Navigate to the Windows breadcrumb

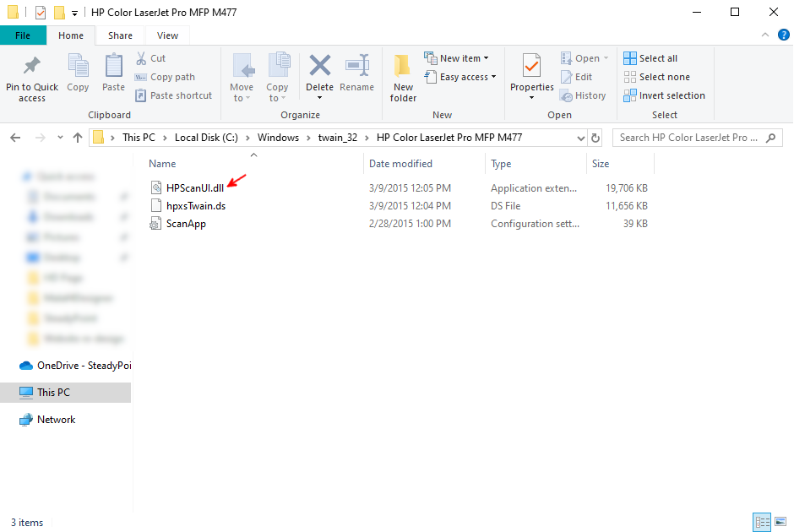(278, 138)
